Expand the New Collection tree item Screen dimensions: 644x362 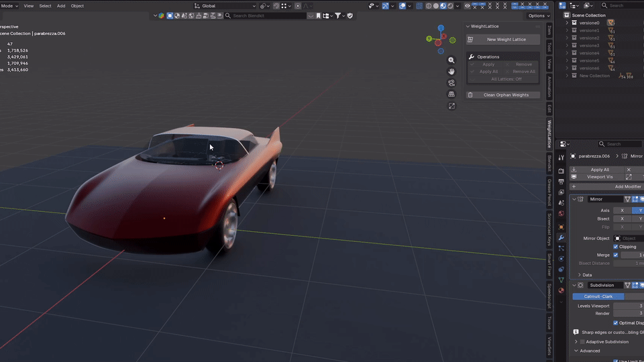(568, 76)
